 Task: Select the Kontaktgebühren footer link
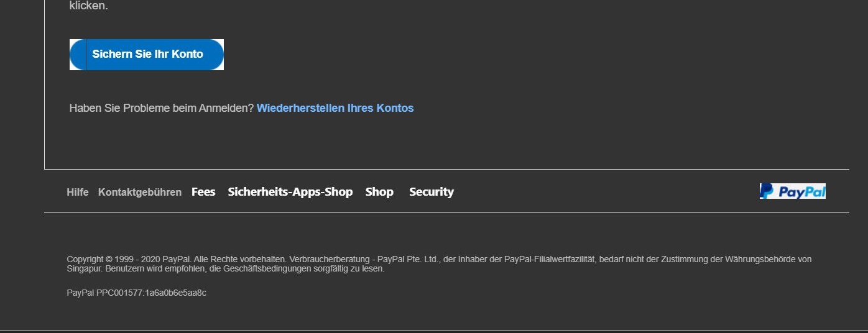pyautogui.click(x=140, y=193)
